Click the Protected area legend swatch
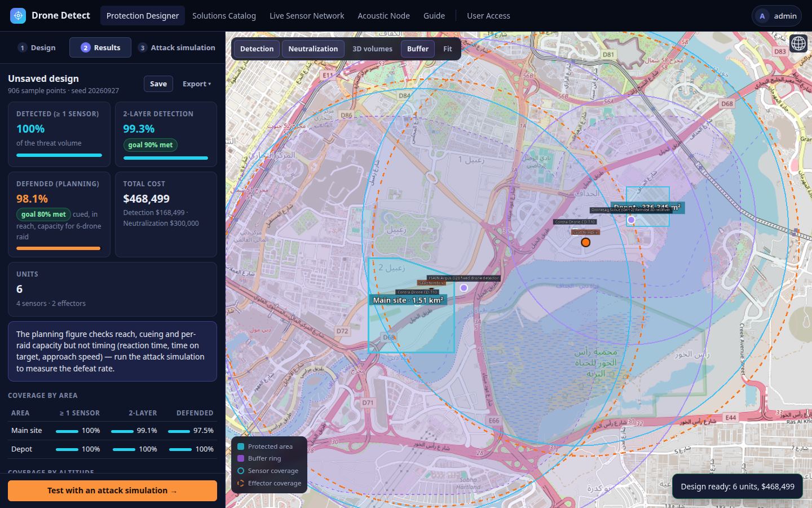This screenshot has width=812, height=508. coord(241,446)
